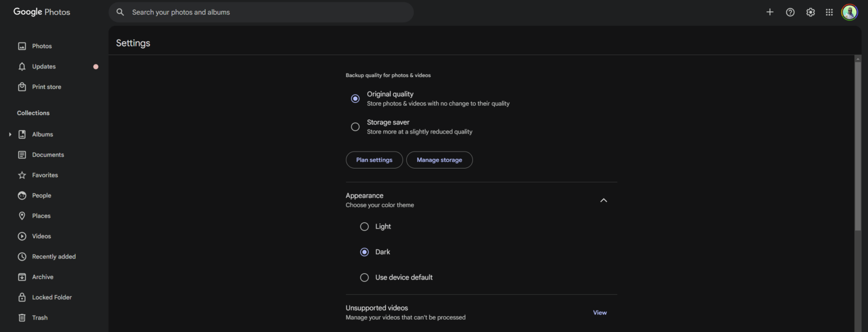Click the Videos sidebar icon
Image resolution: width=868 pixels, height=332 pixels.
21,236
